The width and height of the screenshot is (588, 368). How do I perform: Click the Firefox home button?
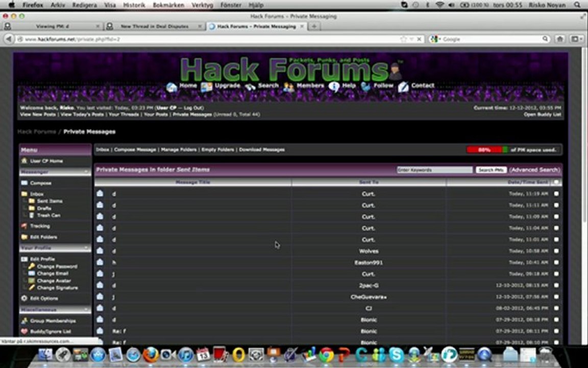tap(560, 39)
